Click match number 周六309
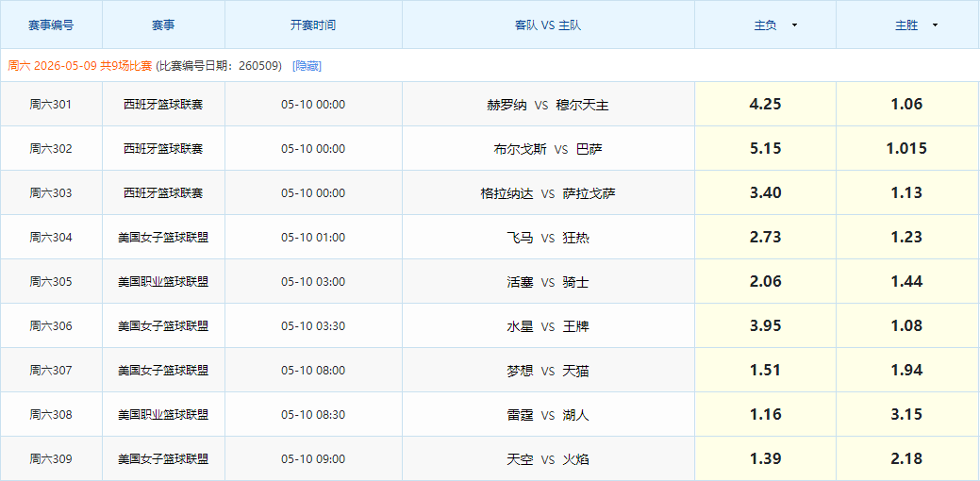Screen dimensions: 980x481 pos(51,459)
